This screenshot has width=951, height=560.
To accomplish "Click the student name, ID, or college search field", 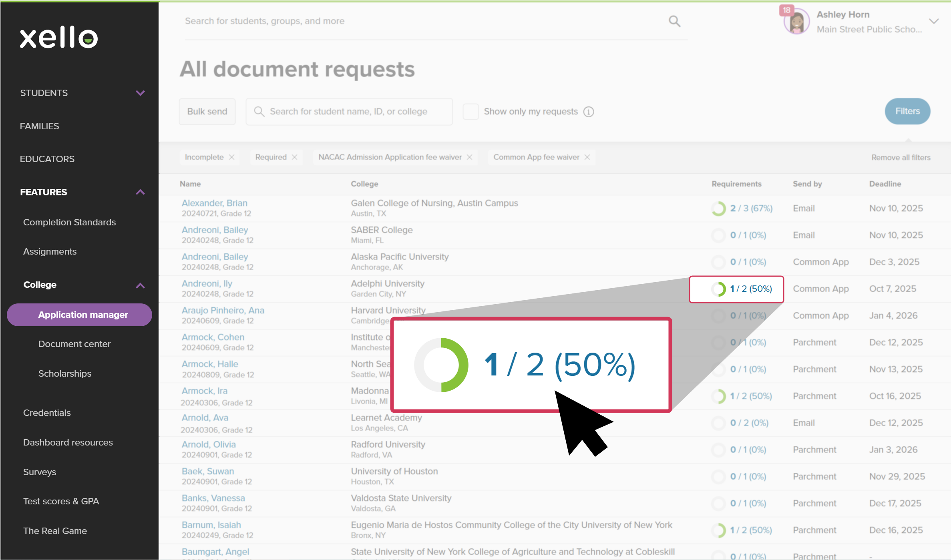I will [349, 112].
